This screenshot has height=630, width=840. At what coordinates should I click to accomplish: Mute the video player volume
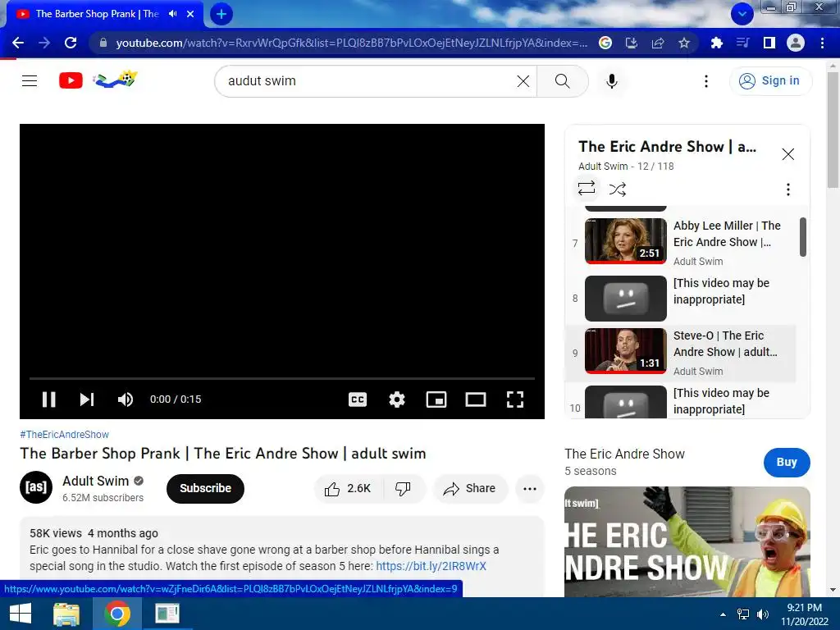tap(126, 399)
